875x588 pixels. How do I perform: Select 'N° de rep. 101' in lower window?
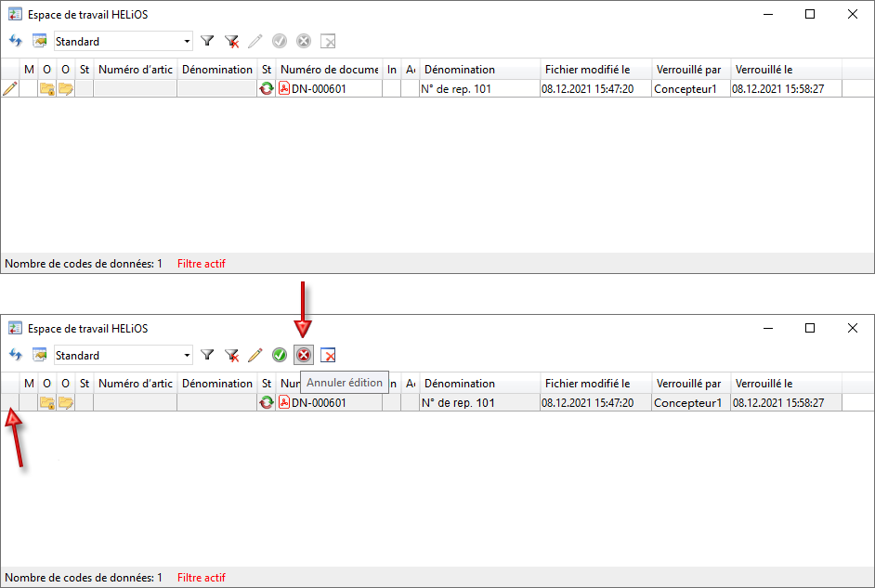458,403
